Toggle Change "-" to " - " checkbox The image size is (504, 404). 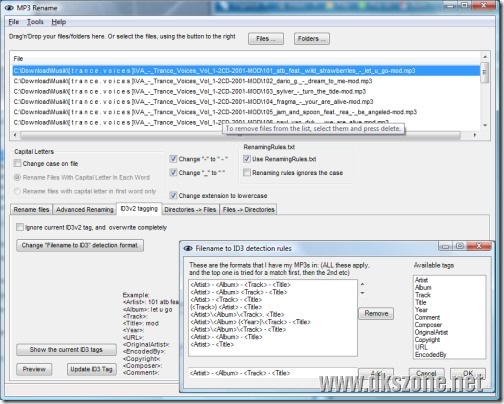coord(173,159)
